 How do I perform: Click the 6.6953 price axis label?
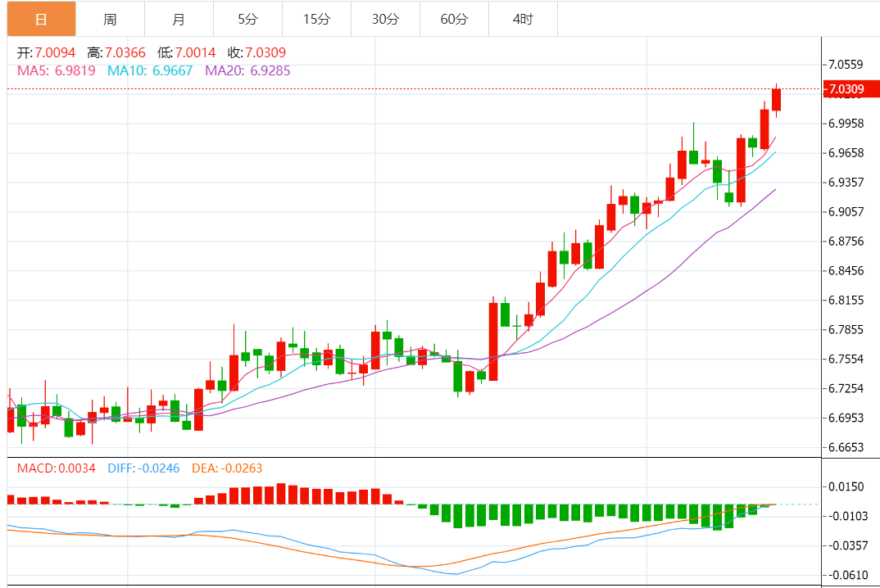tap(846, 418)
